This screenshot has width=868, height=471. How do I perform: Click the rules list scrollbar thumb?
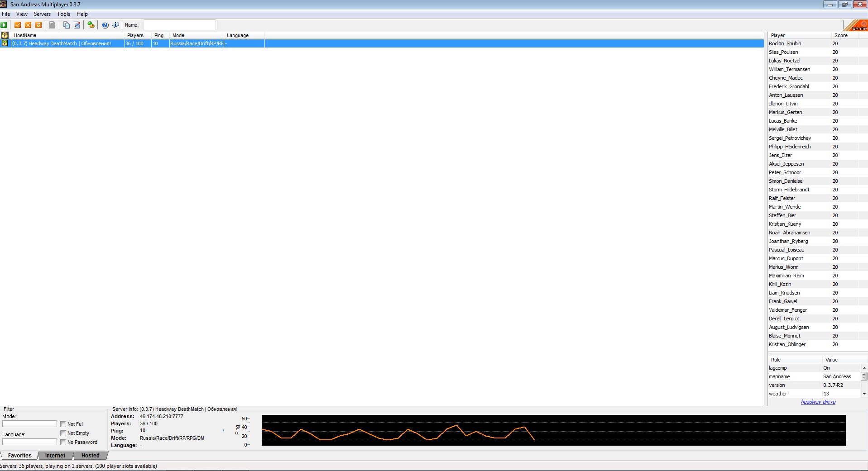click(x=864, y=376)
